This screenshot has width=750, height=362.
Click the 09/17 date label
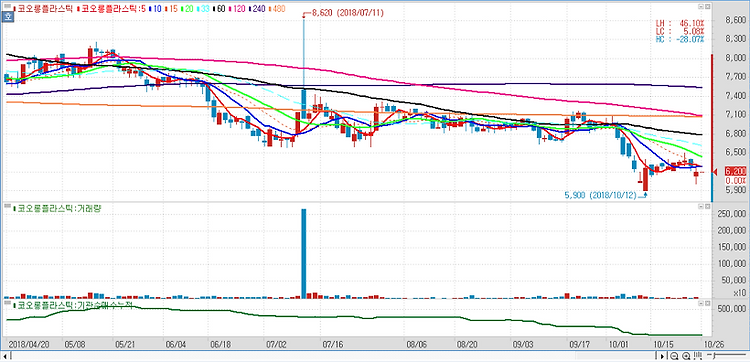[580, 344]
